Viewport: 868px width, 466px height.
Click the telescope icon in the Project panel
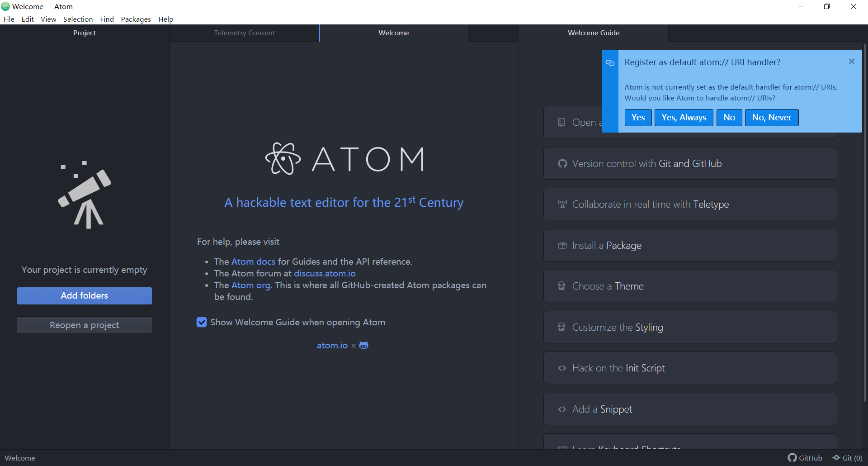[x=85, y=195]
